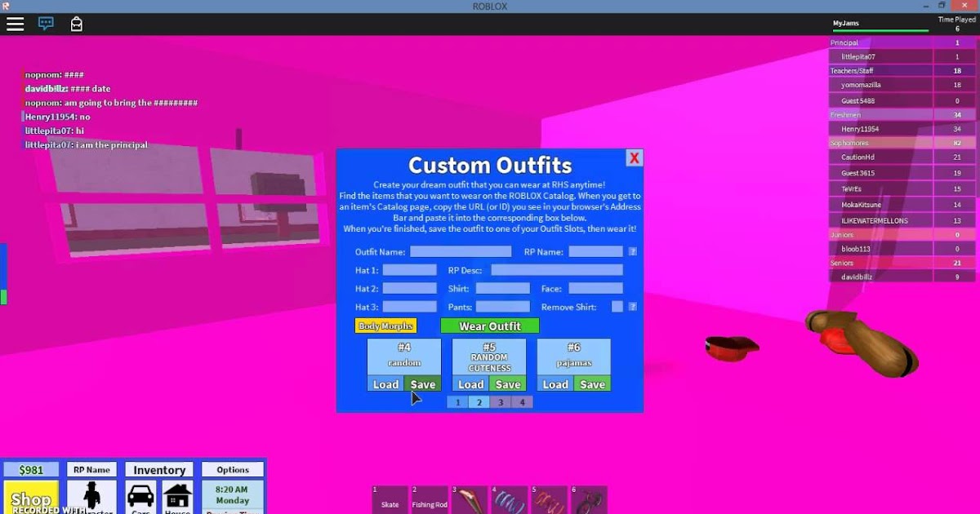
Task: Click the Hat 2 input box
Action: point(410,288)
